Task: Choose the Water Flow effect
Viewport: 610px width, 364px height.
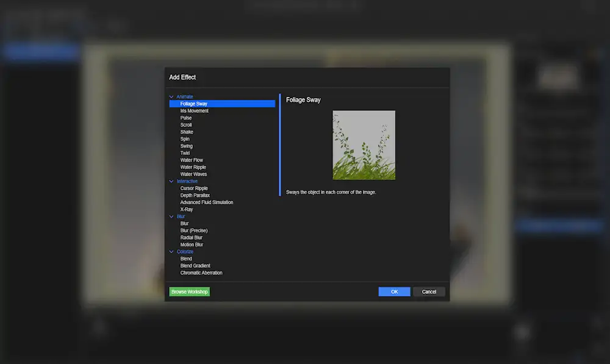Action: pyautogui.click(x=192, y=160)
